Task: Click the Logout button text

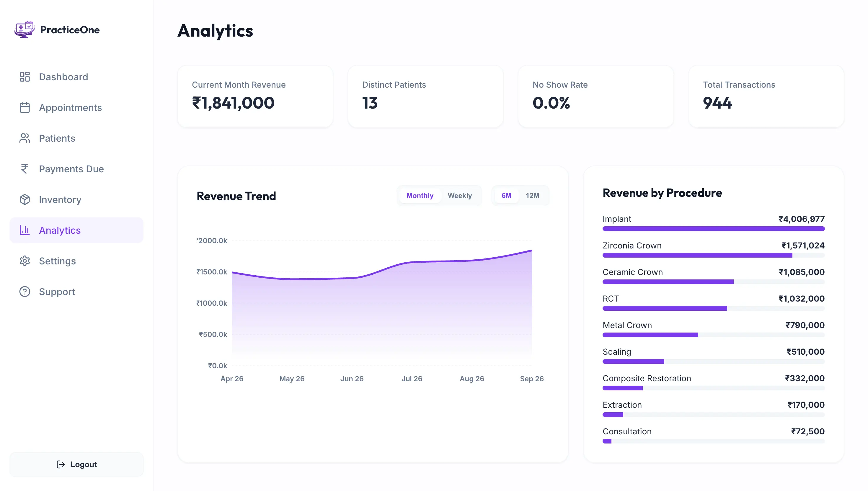Action: [83, 465]
